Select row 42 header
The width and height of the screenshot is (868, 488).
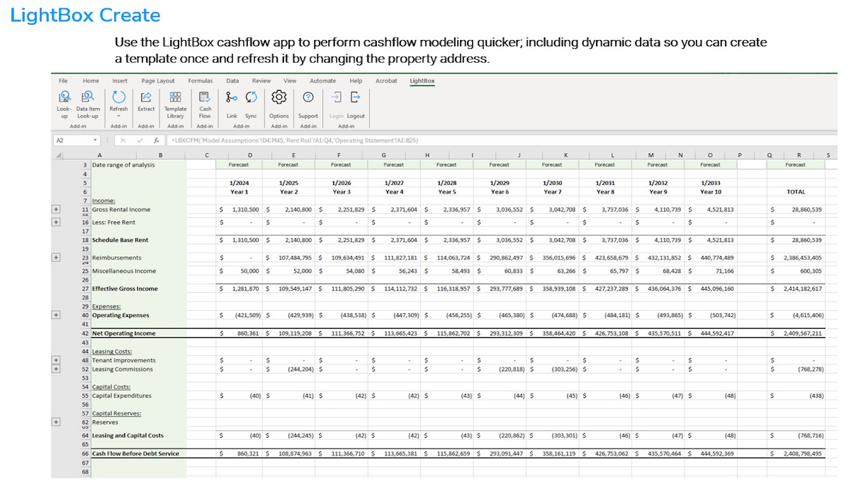click(x=85, y=333)
